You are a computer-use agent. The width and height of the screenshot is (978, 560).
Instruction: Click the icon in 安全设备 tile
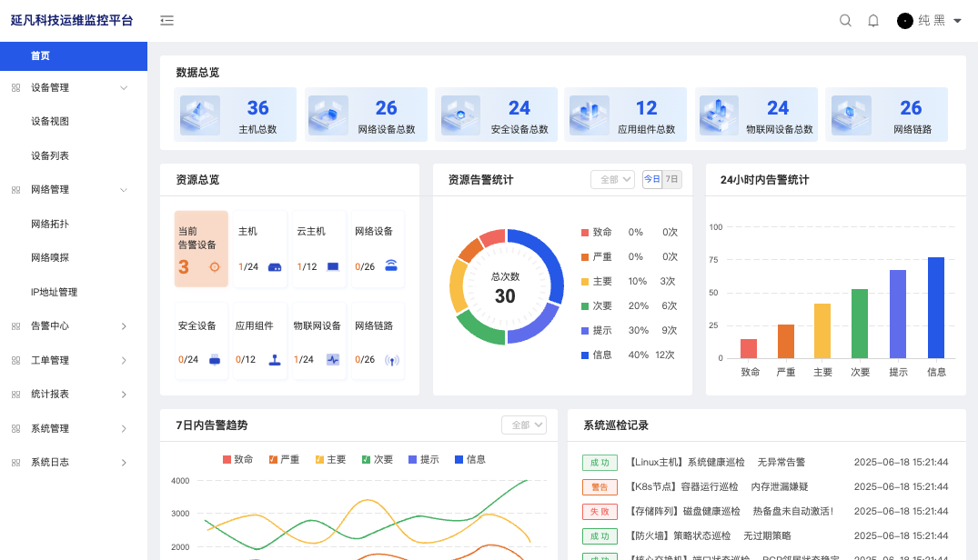[x=215, y=359]
